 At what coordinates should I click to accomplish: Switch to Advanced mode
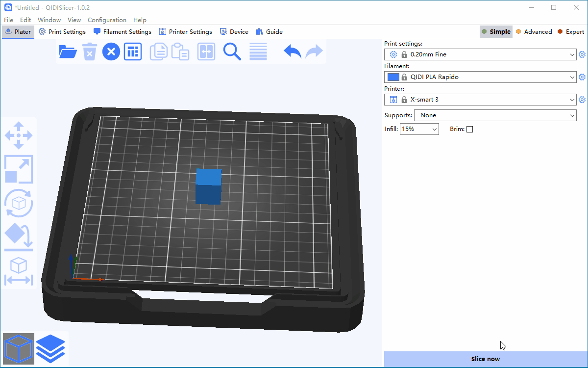pos(533,32)
